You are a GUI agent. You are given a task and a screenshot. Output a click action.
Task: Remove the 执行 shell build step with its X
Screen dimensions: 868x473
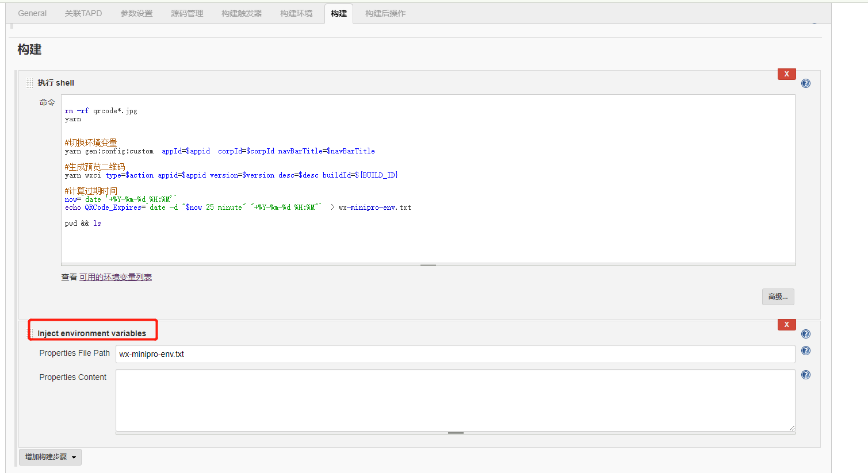[x=786, y=74]
